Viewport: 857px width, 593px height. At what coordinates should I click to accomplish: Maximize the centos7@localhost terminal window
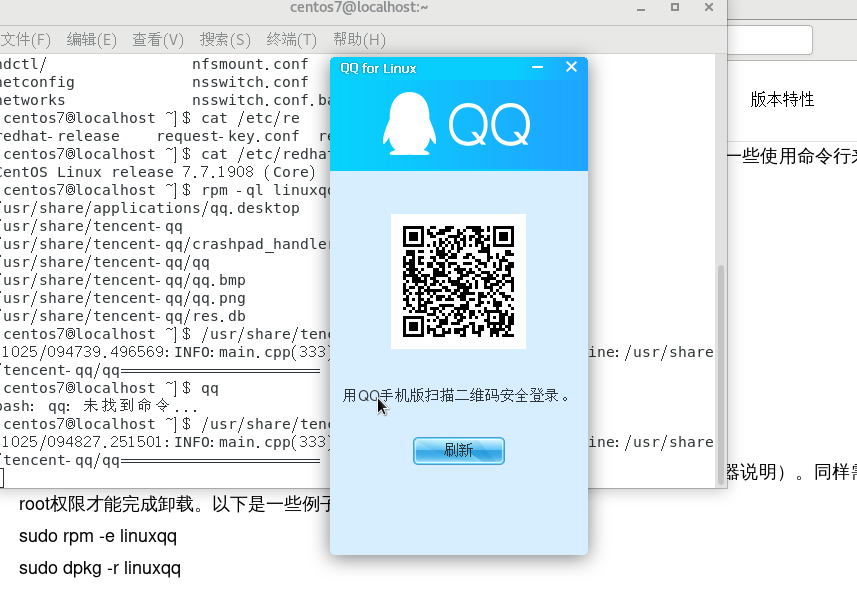[674, 7]
